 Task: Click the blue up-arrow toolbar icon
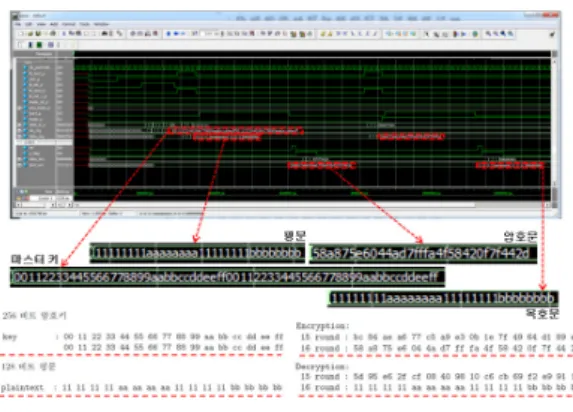click(168, 34)
